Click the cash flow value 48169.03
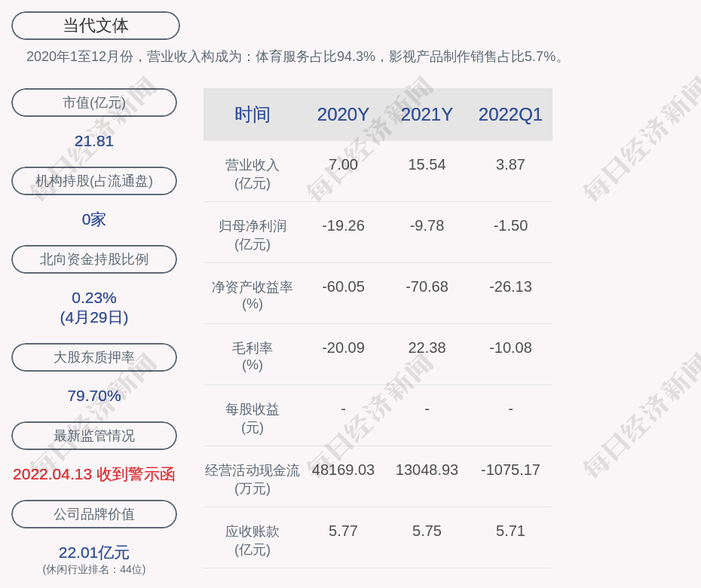 click(343, 470)
